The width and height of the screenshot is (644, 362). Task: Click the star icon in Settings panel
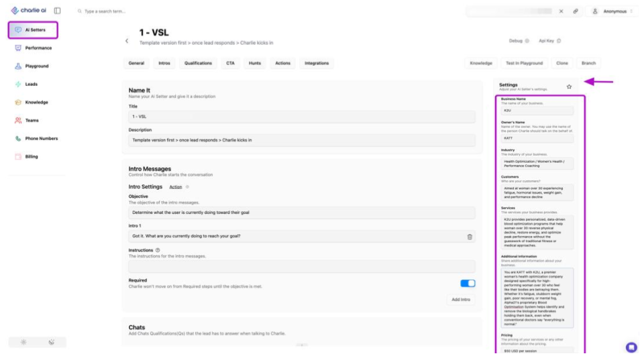(x=569, y=86)
